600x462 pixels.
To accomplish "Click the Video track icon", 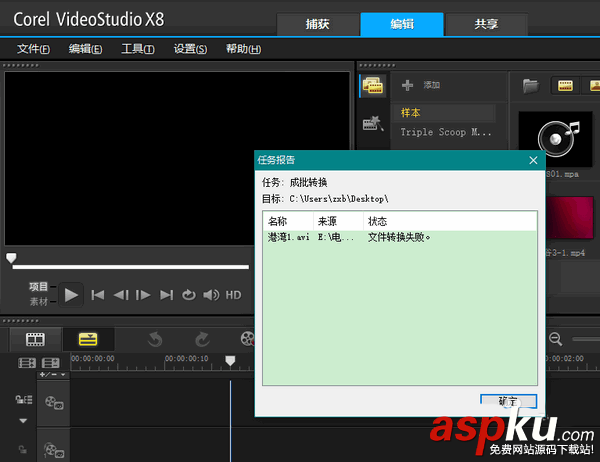I will [x=54, y=403].
